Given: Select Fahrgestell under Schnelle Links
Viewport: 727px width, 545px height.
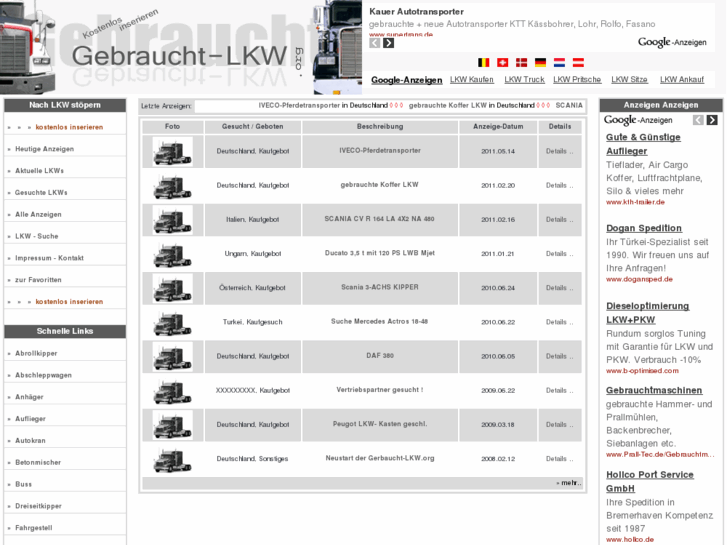Looking at the screenshot, I should click(x=34, y=528).
